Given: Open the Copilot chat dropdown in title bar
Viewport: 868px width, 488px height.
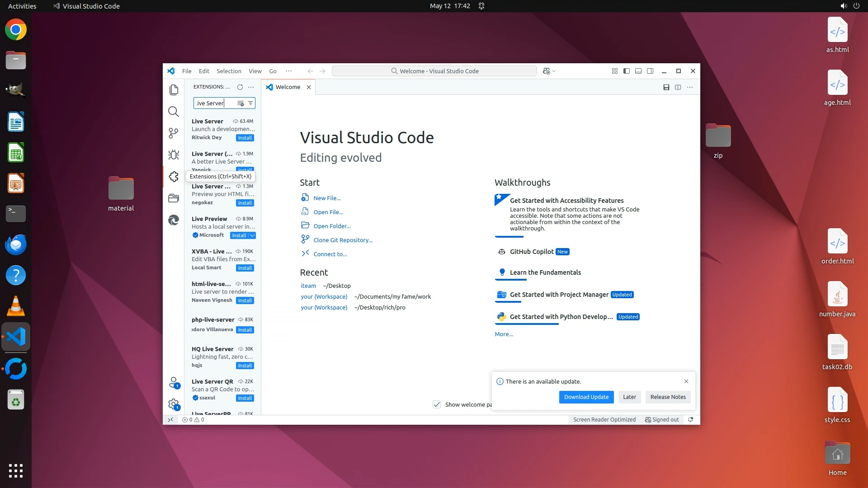Looking at the screenshot, I should coord(554,71).
